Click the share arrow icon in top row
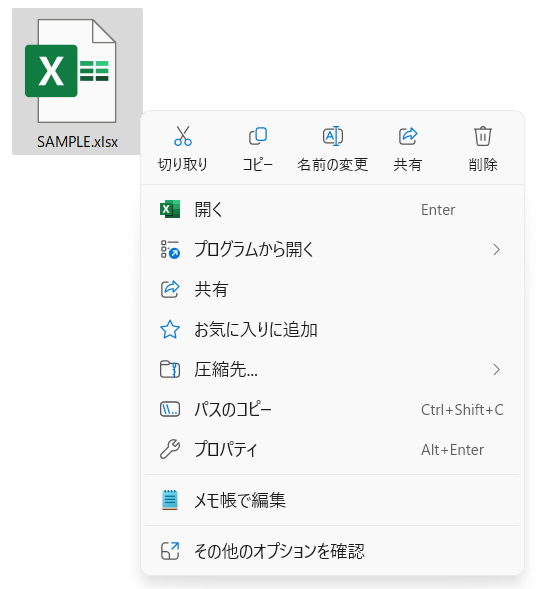 tap(408, 136)
